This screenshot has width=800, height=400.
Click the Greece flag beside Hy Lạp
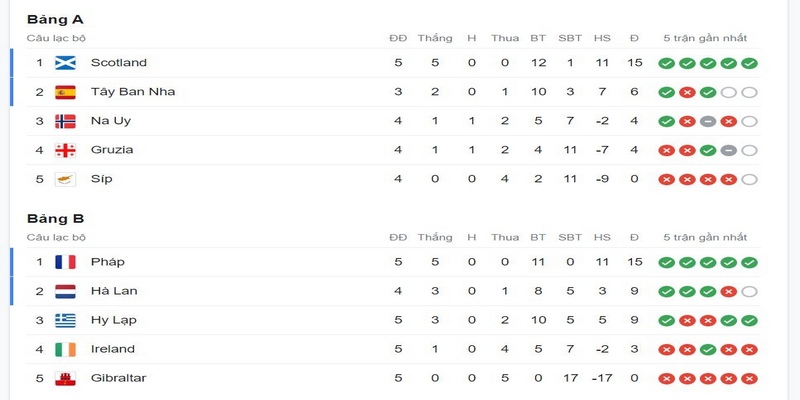[x=65, y=320]
